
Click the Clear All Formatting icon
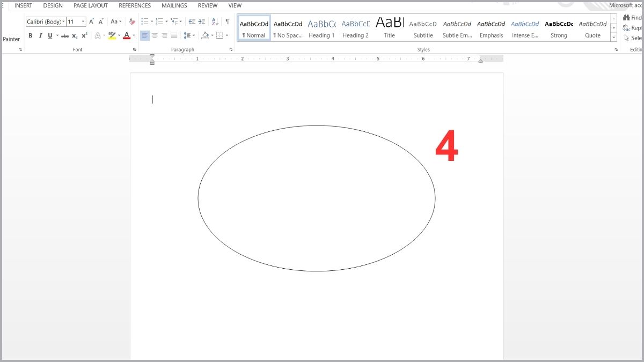132,22
